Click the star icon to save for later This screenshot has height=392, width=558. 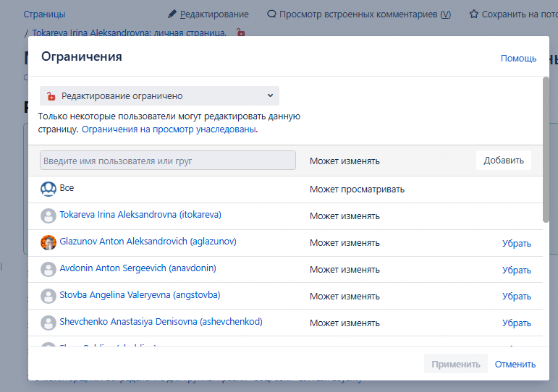click(473, 14)
